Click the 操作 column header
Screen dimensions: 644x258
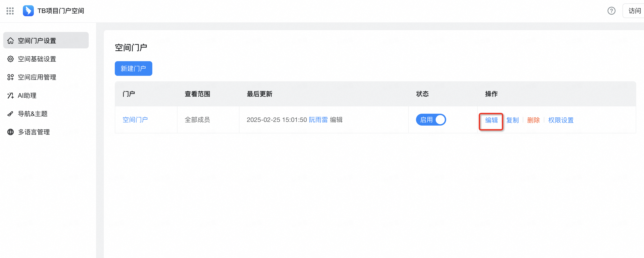tap(491, 94)
